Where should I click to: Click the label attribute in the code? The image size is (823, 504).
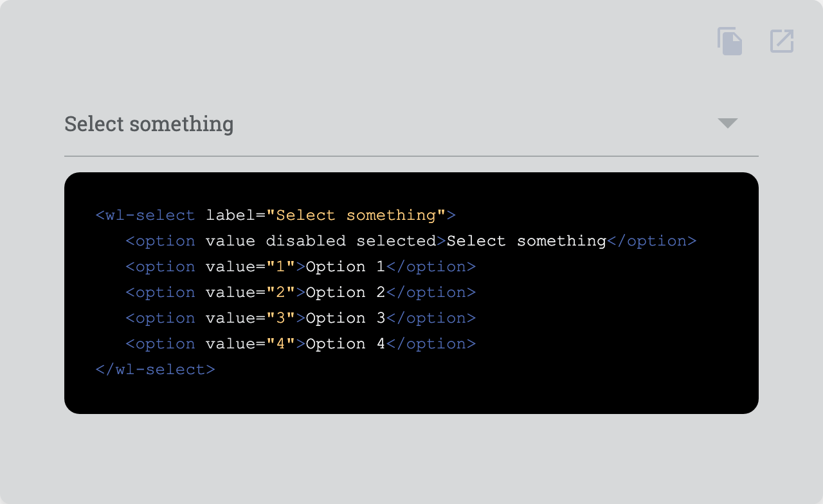(x=231, y=215)
